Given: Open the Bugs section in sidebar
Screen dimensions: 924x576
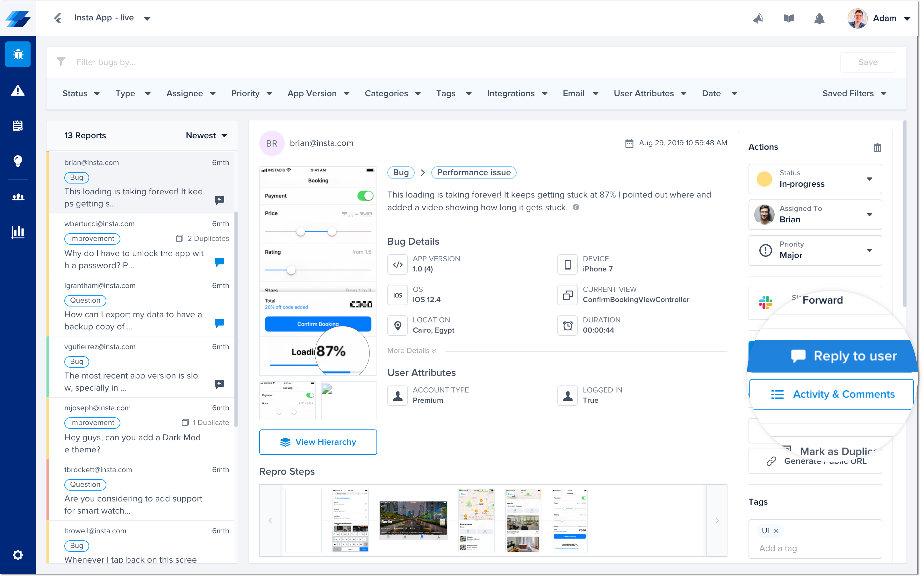Looking at the screenshot, I should click(x=18, y=54).
